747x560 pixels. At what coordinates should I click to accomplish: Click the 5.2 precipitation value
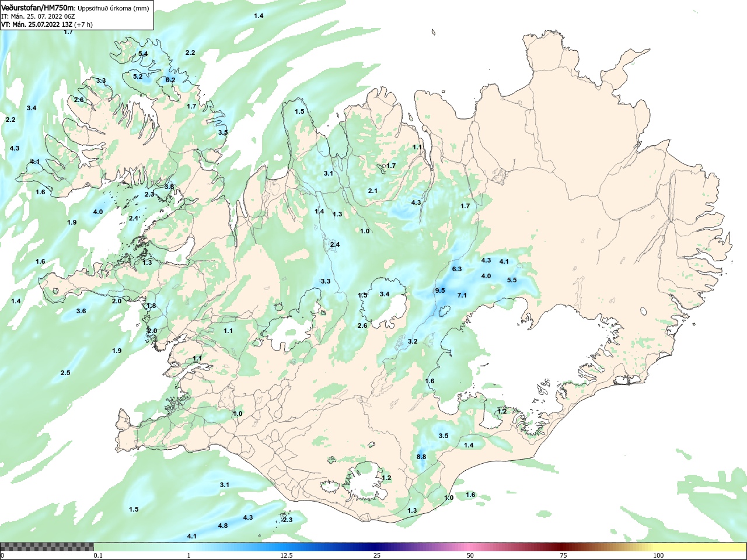[138, 76]
